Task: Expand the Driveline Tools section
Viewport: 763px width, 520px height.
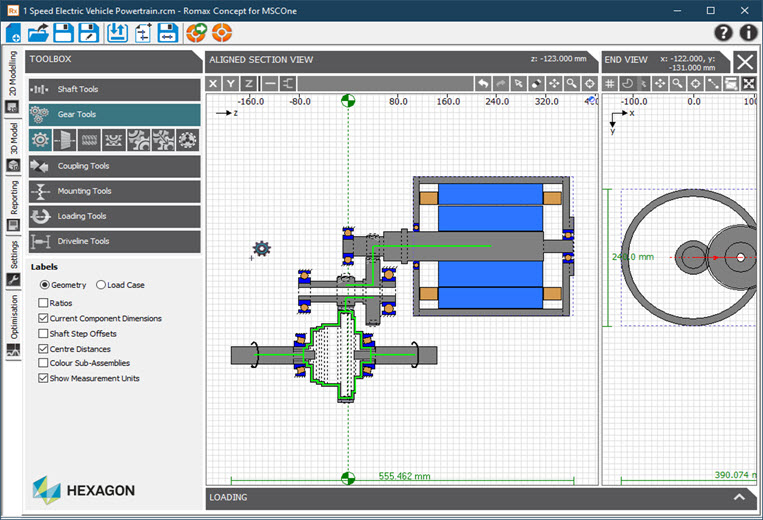Action: pos(114,241)
